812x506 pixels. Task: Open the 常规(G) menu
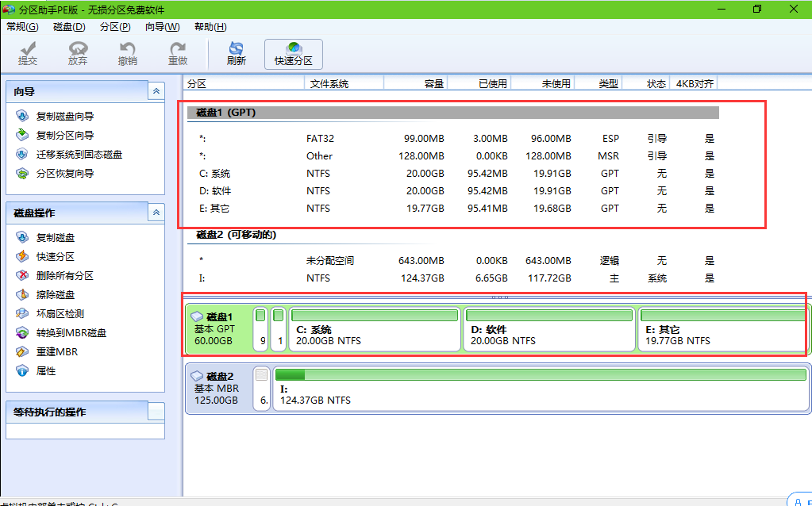22,27
